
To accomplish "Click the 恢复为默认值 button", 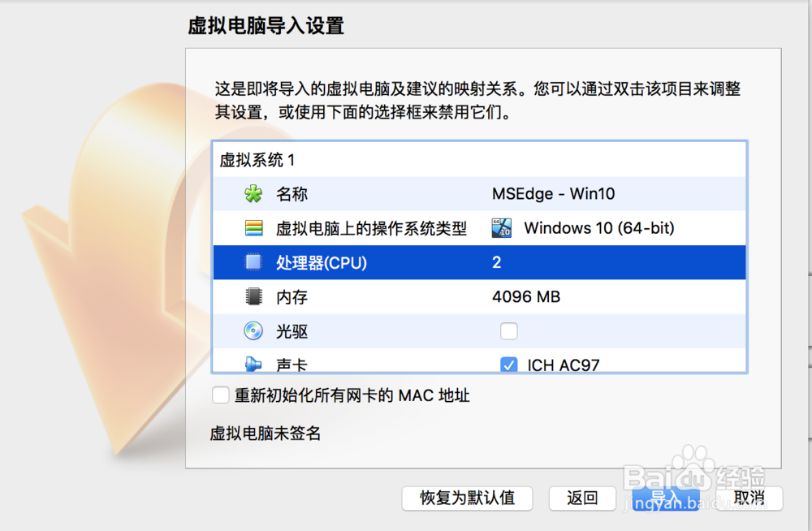I will click(467, 498).
